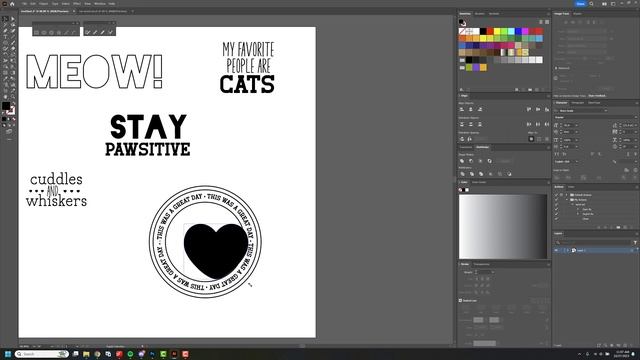
Task: Hide Layer 1 using eye icon
Action: 556,250
